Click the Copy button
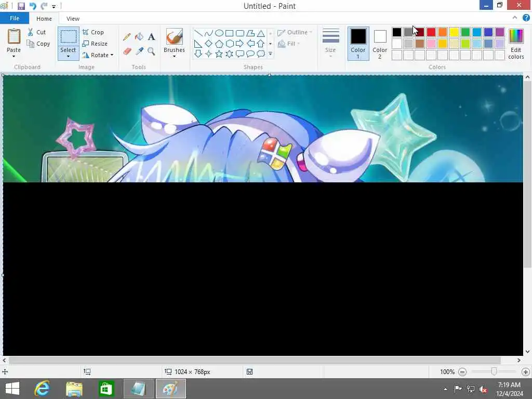 [38, 44]
